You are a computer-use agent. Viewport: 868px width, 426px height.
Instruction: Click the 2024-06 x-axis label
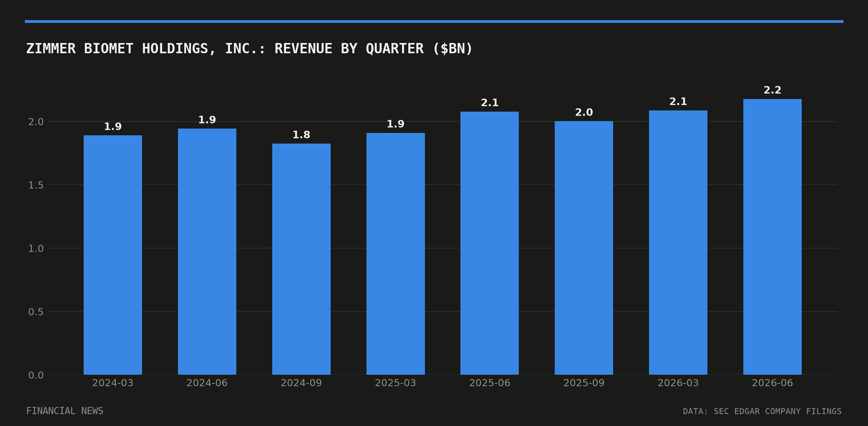tap(207, 383)
